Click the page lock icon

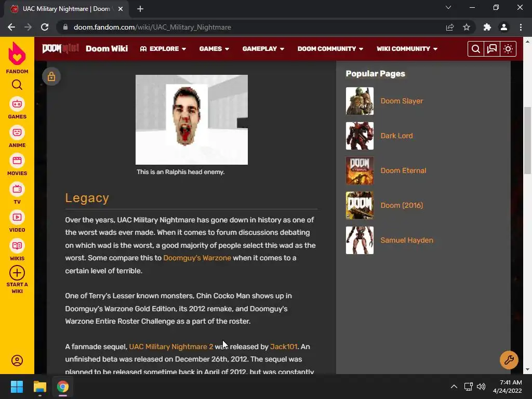(51, 77)
